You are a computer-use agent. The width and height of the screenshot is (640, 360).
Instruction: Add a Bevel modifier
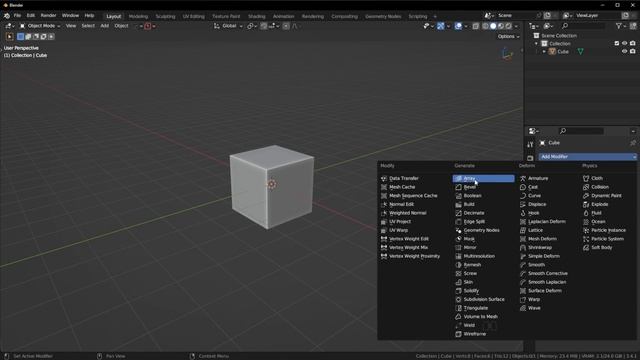(483, 187)
